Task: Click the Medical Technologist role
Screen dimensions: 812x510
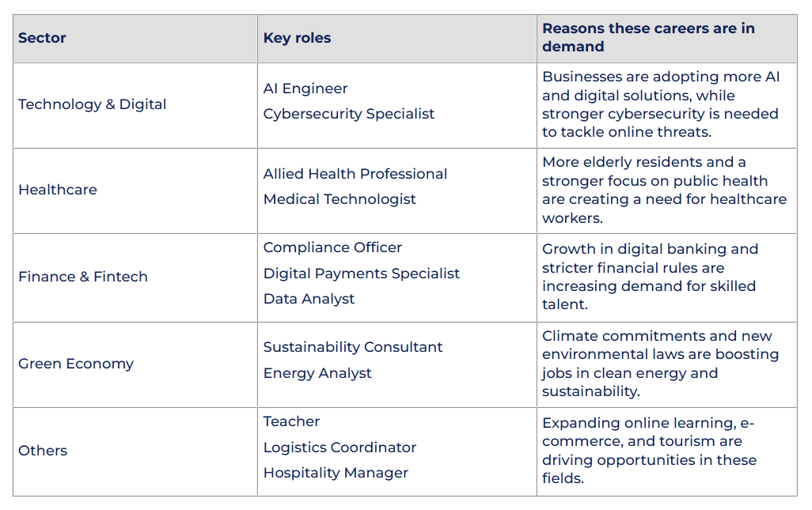Action: [340, 199]
